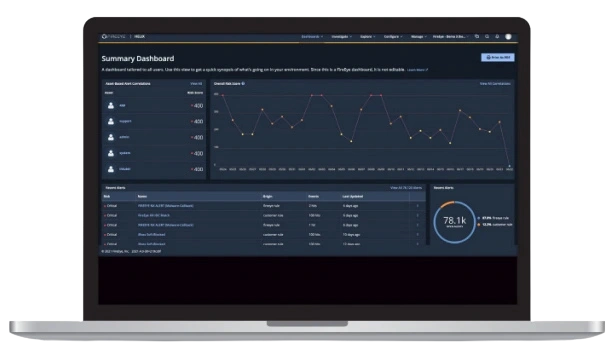Sort alerts by the Risk column header
The height and width of the screenshot is (361, 614).
point(107,197)
